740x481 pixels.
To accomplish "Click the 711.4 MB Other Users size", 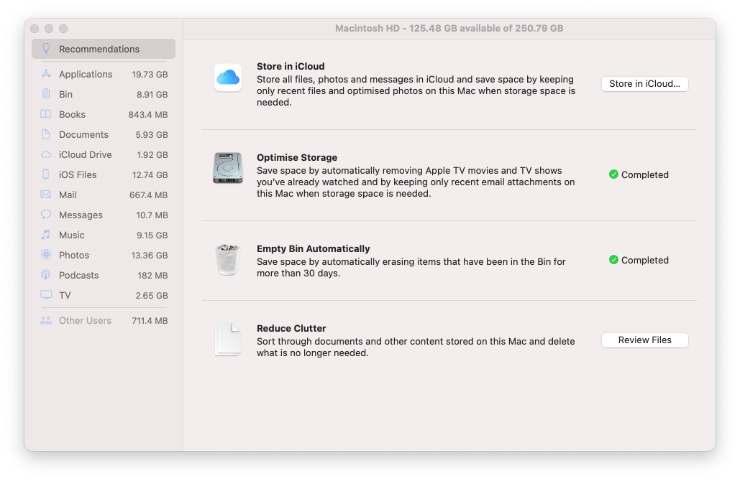I will [150, 321].
